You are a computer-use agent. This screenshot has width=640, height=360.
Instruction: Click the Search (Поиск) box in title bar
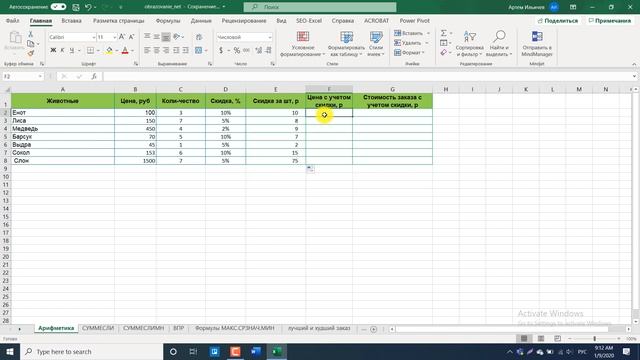coord(320,7)
